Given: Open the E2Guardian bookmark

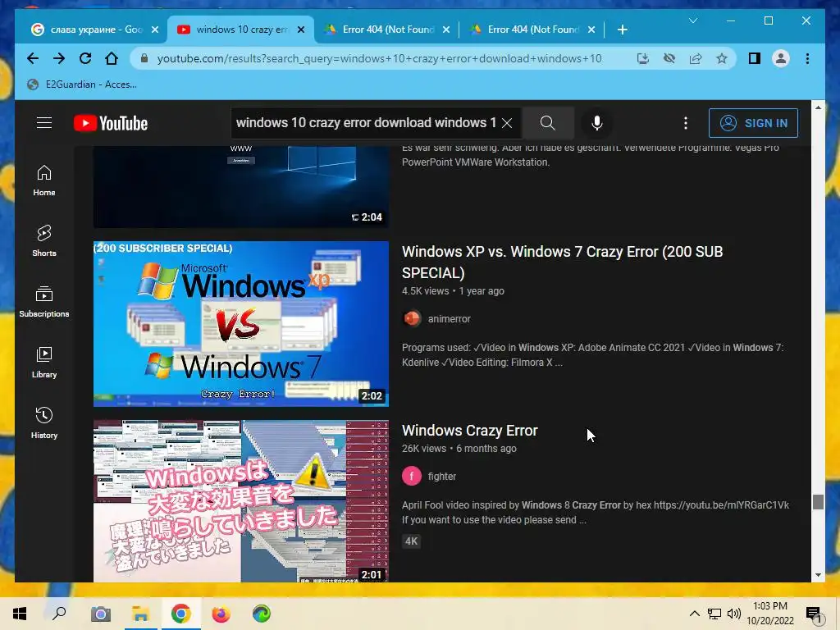Looking at the screenshot, I should click(82, 84).
